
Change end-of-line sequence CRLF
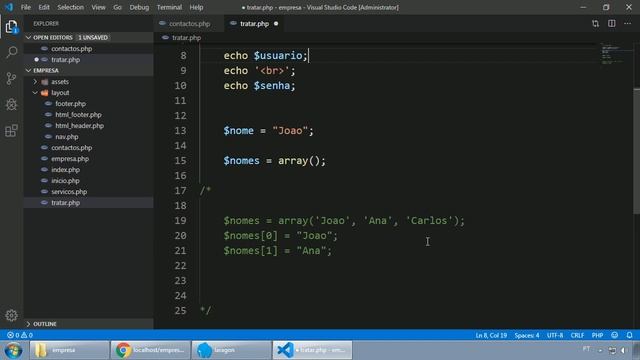(577, 335)
